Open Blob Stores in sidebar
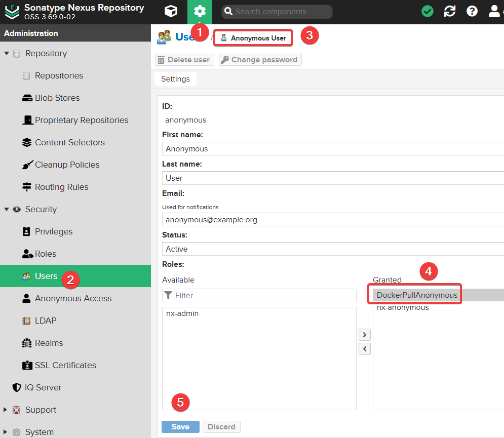The height and width of the screenshot is (438, 504). [x=57, y=98]
